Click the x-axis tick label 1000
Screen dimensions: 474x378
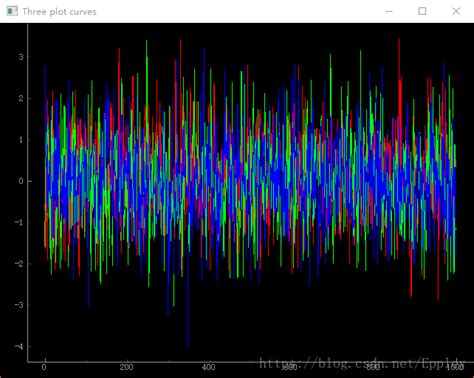(455, 367)
